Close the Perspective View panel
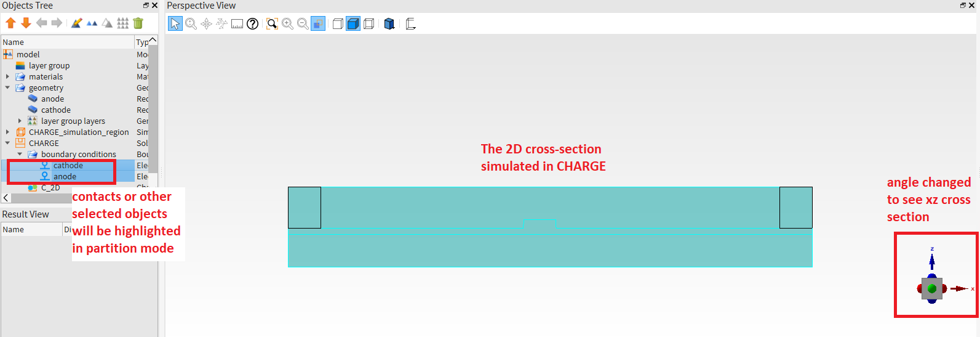This screenshot has height=337, width=980. tap(971, 5)
